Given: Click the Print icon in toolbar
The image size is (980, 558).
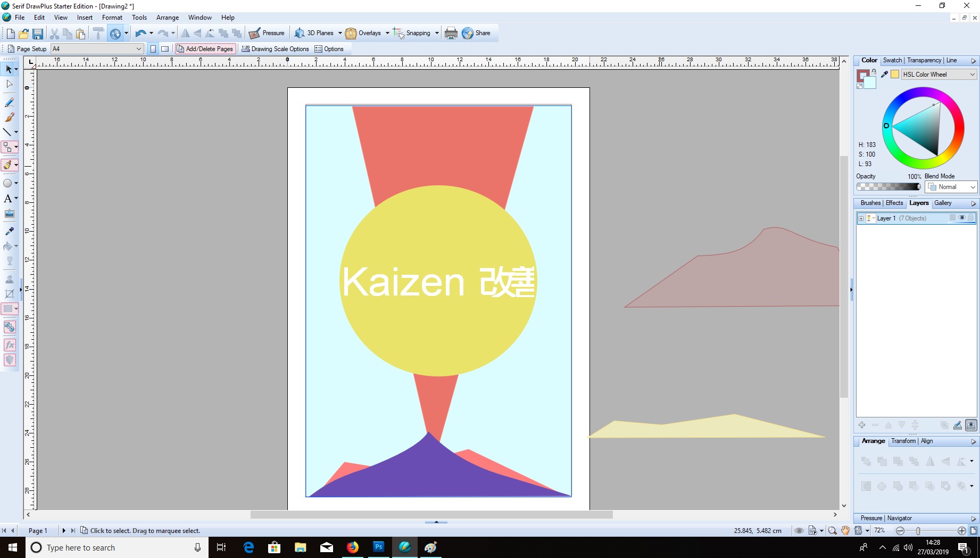Looking at the screenshot, I should 451,33.
